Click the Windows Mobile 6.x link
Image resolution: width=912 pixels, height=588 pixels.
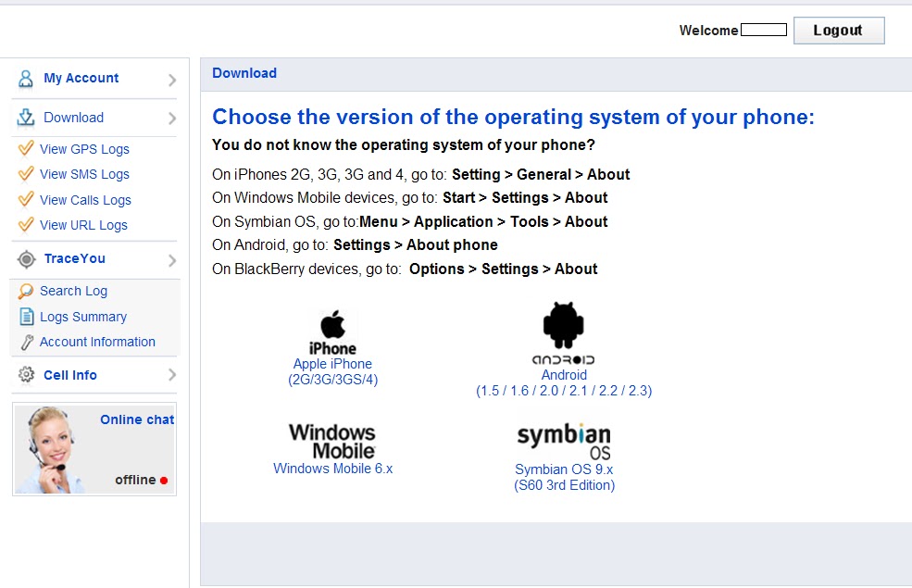[332, 469]
